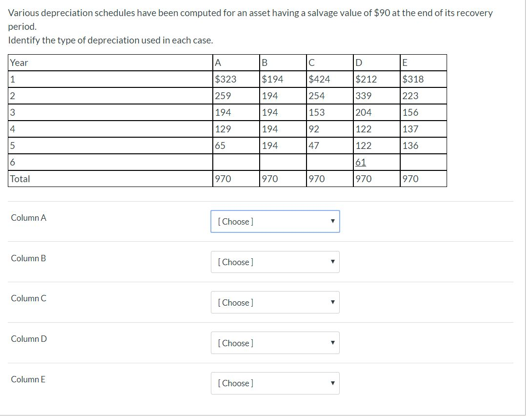
Task: Open the Column B answer dropdown
Action: tap(275, 262)
